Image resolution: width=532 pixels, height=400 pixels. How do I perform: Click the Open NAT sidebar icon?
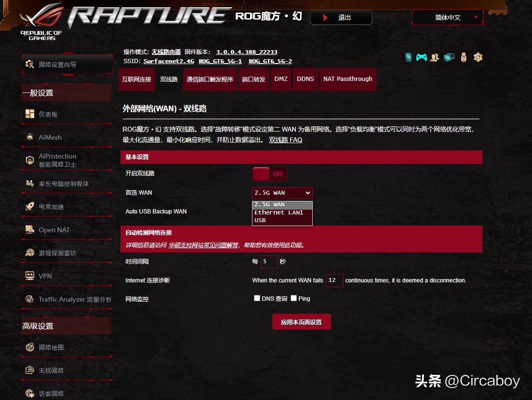pyautogui.click(x=30, y=230)
